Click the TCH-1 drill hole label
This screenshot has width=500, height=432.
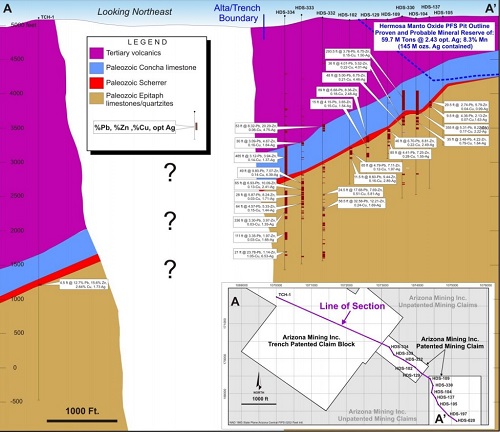47,17
